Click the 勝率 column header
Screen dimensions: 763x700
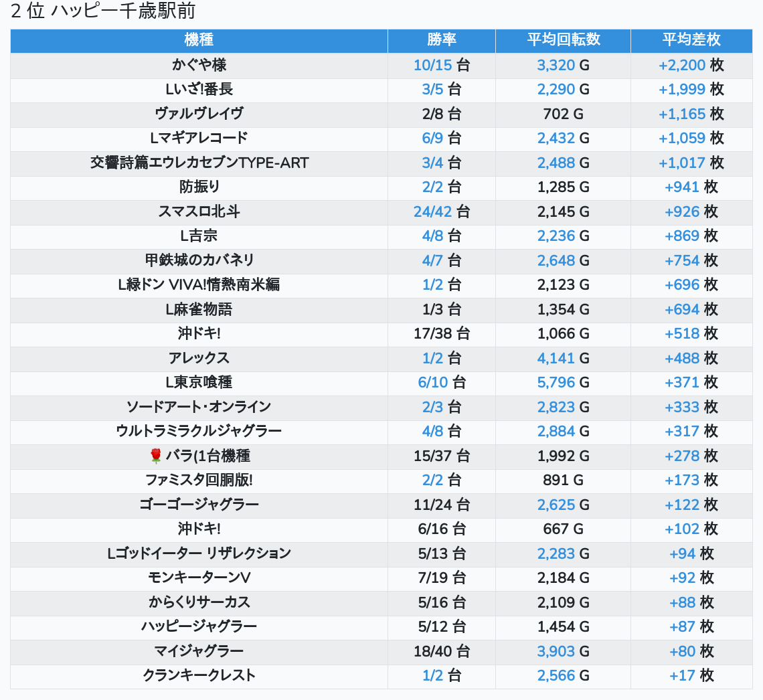(x=441, y=40)
